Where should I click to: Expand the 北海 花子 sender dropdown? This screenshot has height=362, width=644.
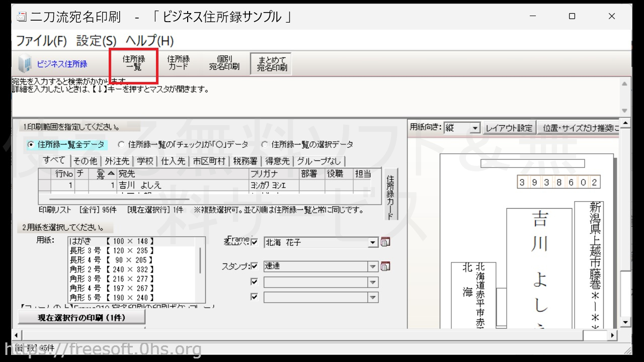click(373, 243)
